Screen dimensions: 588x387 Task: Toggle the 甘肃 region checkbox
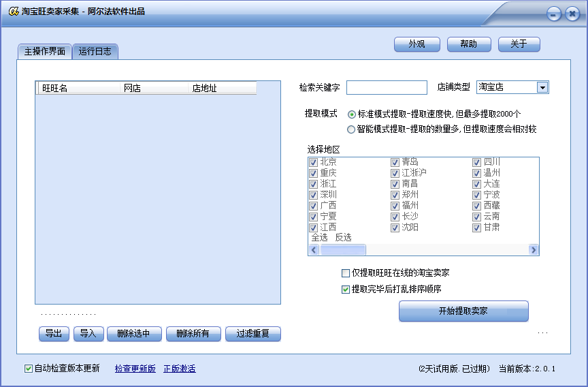pyautogui.click(x=476, y=228)
